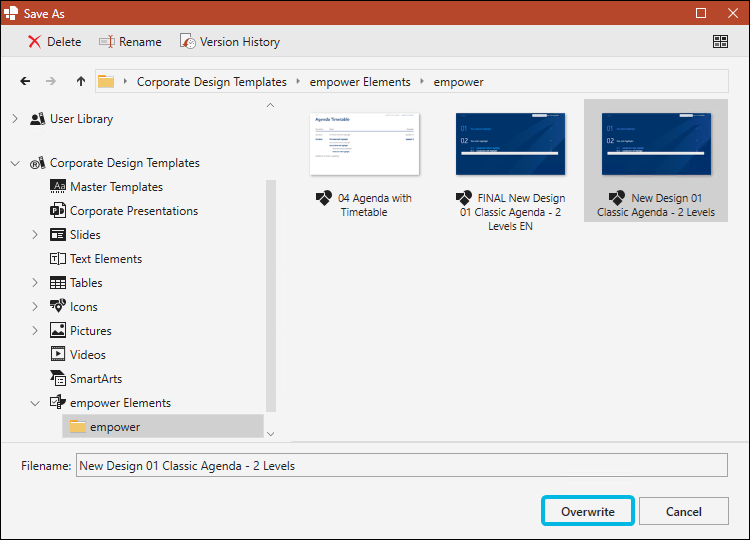Click the 04 Agenda with Timetable name
The height and width of the screenshot is (540, 750).
click(x=375, y=205)
